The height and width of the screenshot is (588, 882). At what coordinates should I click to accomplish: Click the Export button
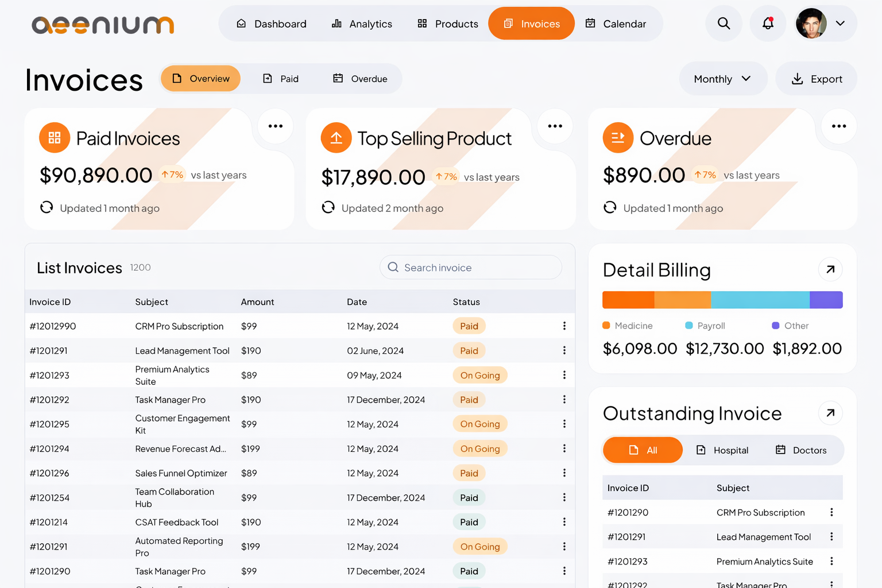pos(816,79)
